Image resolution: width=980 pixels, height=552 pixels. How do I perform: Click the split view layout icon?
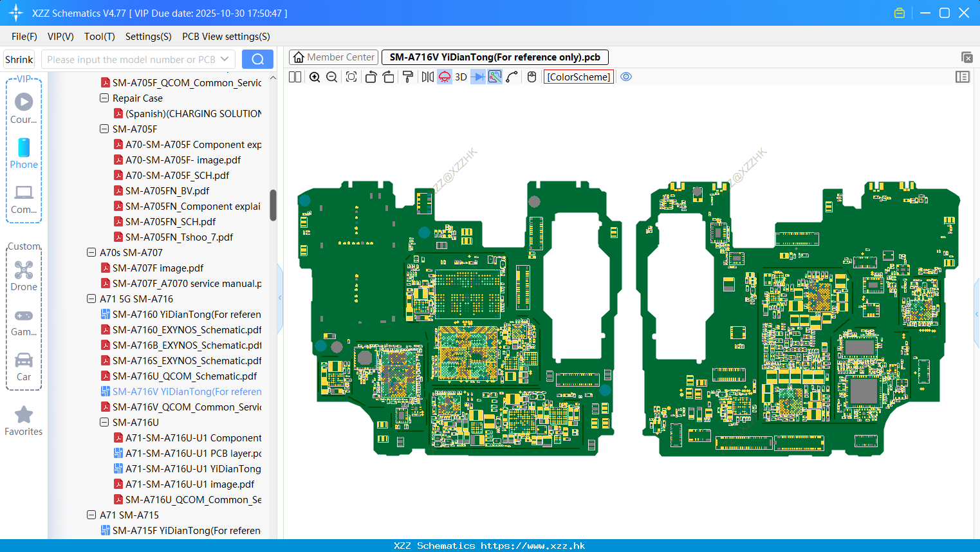click(295, 77)
